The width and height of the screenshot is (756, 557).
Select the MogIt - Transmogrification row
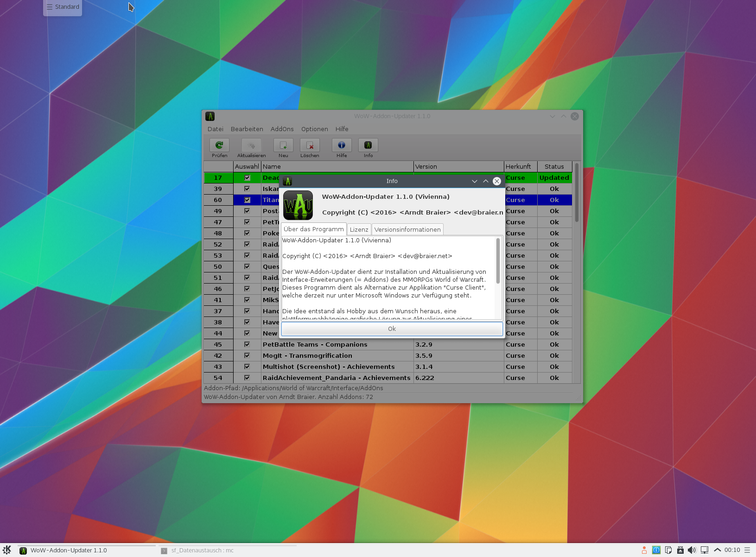coord(388,355)
